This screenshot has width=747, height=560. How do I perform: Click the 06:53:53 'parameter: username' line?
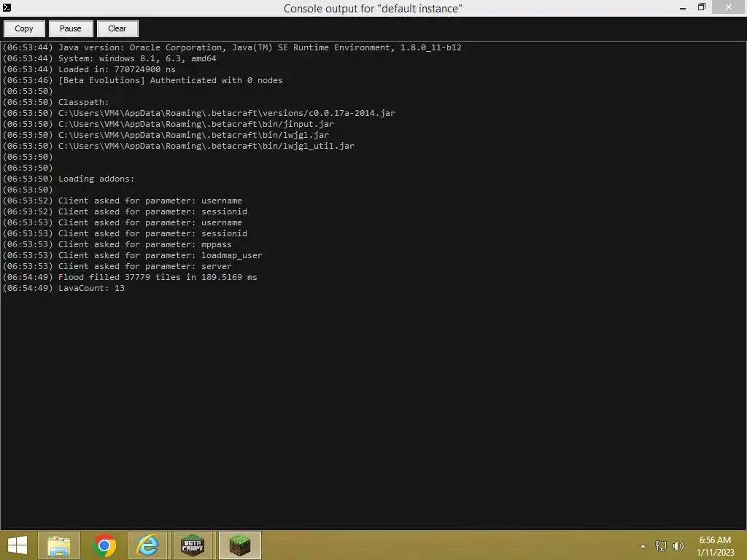[122, 223]
